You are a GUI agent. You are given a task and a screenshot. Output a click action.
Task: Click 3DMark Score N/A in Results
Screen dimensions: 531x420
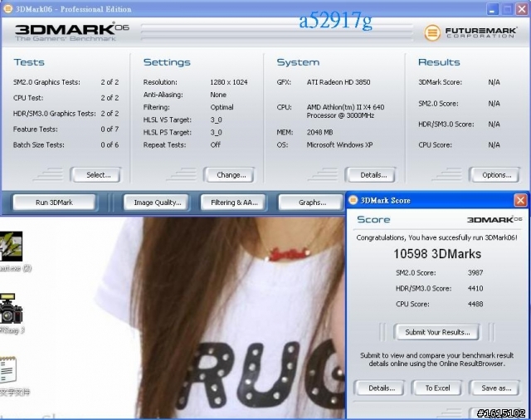[494, 82]
